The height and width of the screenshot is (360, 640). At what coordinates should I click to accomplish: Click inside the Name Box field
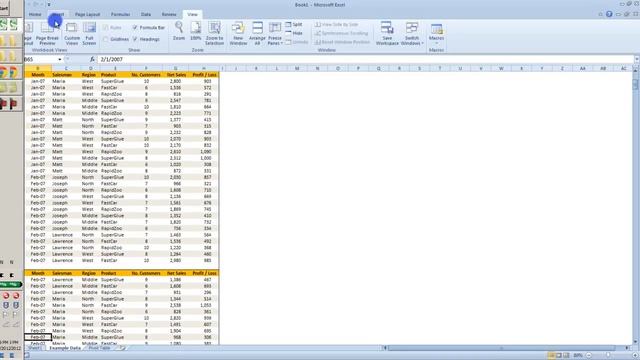[40, 60]
